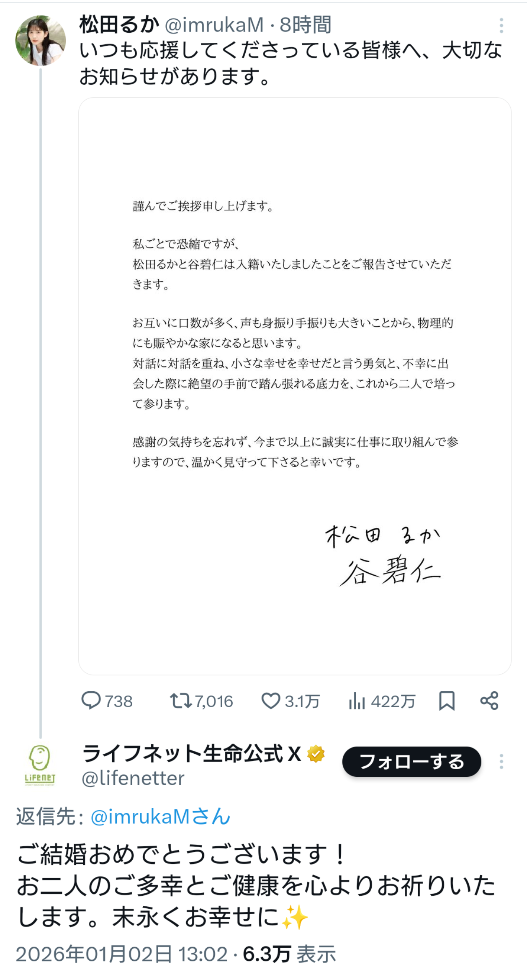Bookmark the original post
Screen dimensions: 527x980
click(x=447, y=701)
